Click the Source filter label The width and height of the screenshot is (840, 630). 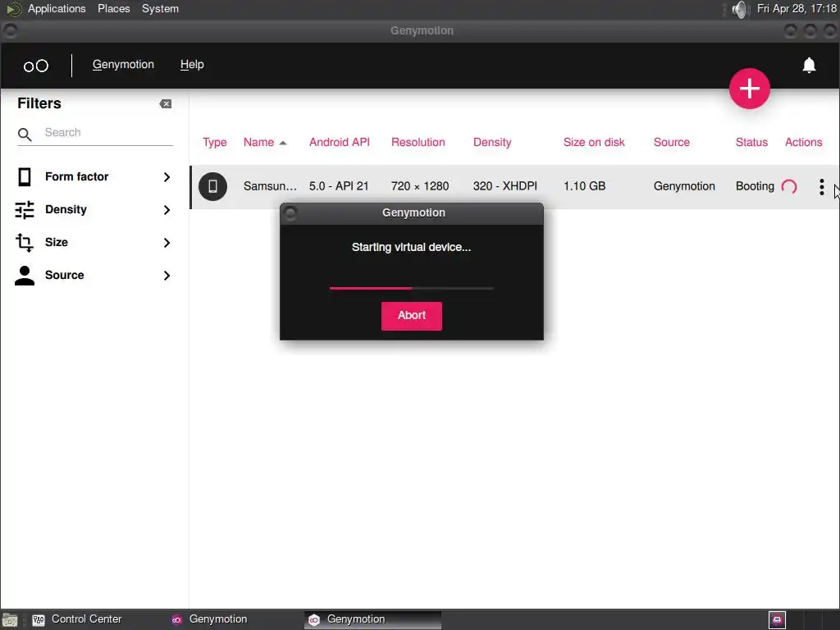coord(64,275)
